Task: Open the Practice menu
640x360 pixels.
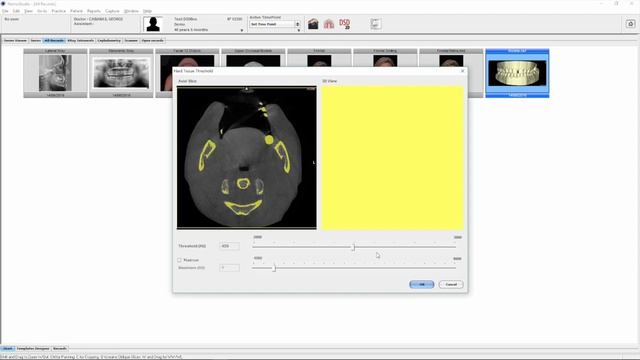Action: pyautogui.click(x=58, y=11)
